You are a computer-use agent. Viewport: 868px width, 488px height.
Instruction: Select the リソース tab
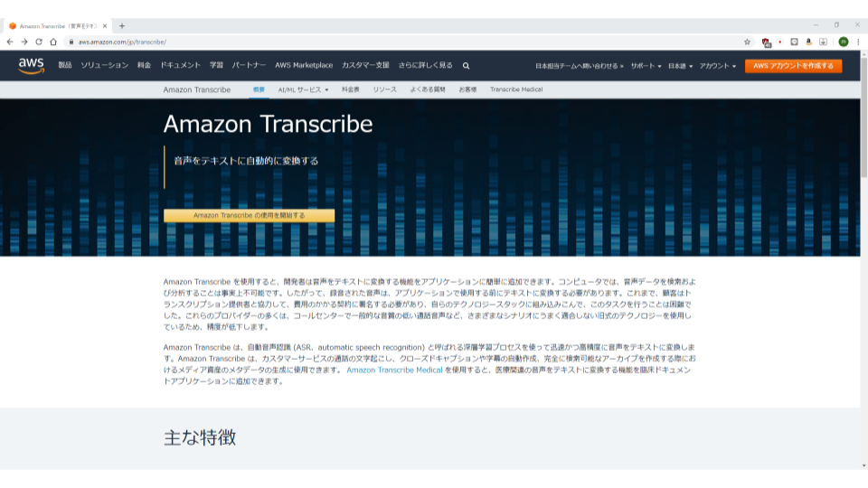pyautogui.click(x=385, y=89)
